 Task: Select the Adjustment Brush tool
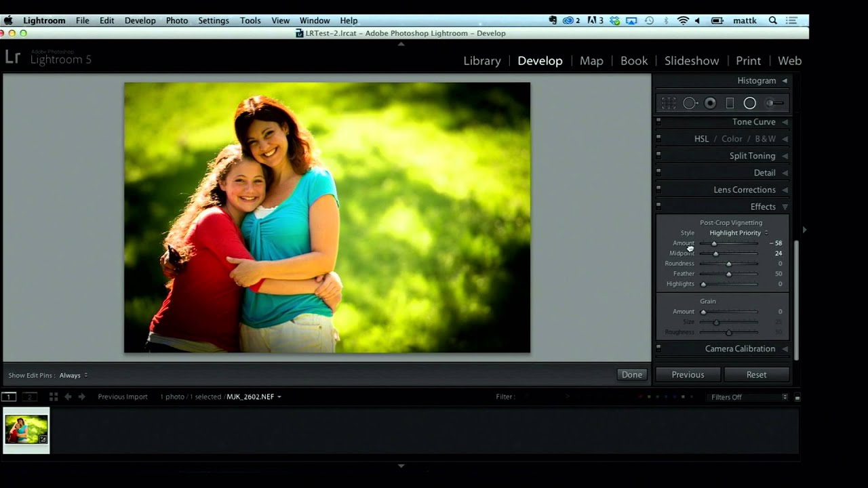coord(774,103)
